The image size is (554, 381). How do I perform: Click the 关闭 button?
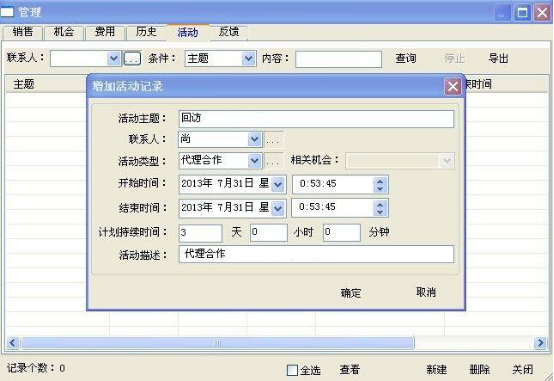(522, 370)
